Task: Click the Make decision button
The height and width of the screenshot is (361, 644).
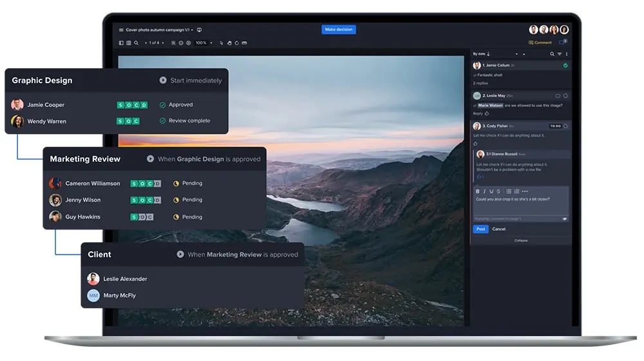Action: (339, 30)
